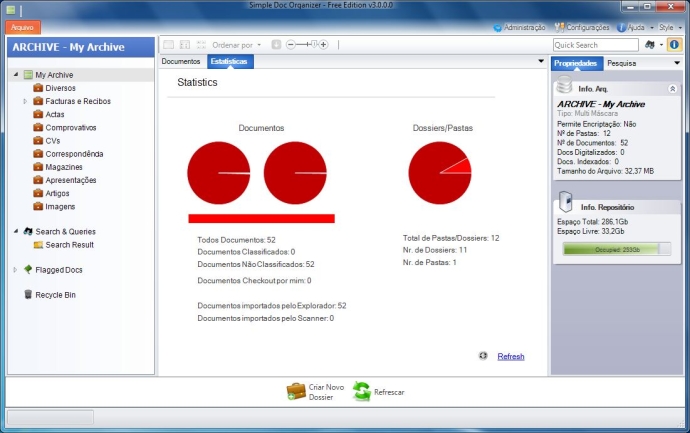690x433 pixels.
Task: Click the binoculars search icon beside Quick Search
Action: pyautogui.click(x=650, y=44)
